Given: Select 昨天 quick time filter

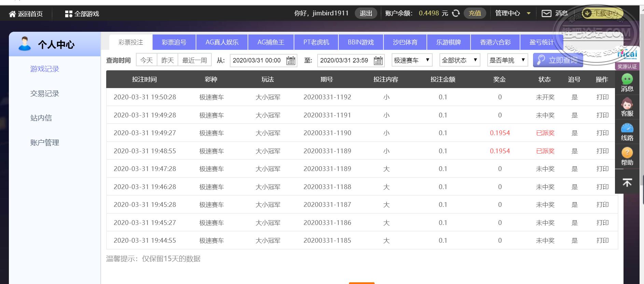Looking at the screenshot, I should [x=168, y=60].
